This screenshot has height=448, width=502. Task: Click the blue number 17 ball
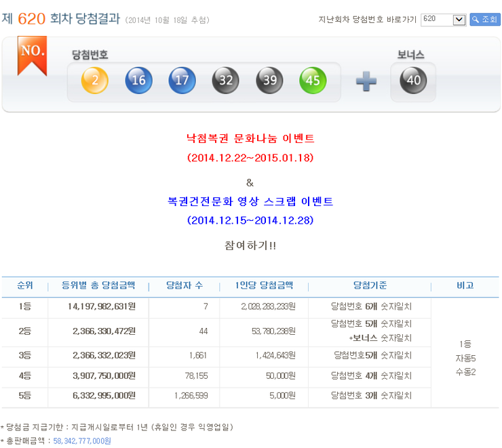click(182, 80)
